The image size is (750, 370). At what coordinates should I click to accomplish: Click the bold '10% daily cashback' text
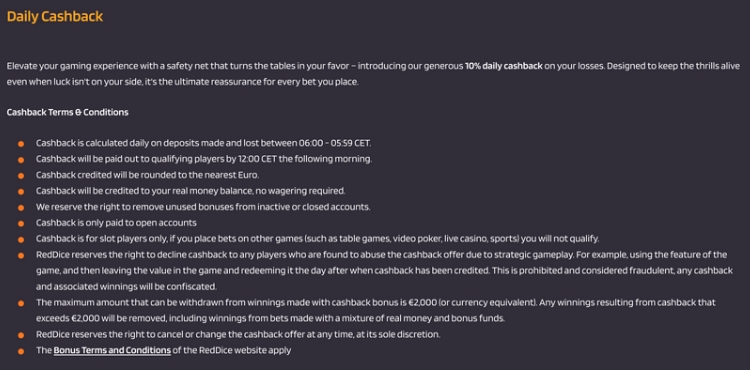click(x=504, y=66)
